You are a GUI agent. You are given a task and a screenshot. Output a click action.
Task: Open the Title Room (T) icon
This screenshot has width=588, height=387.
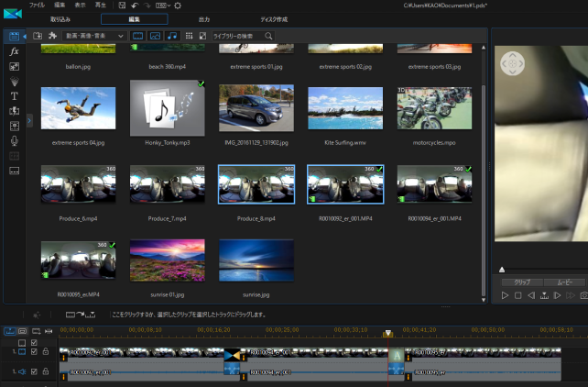coord(14,95)
